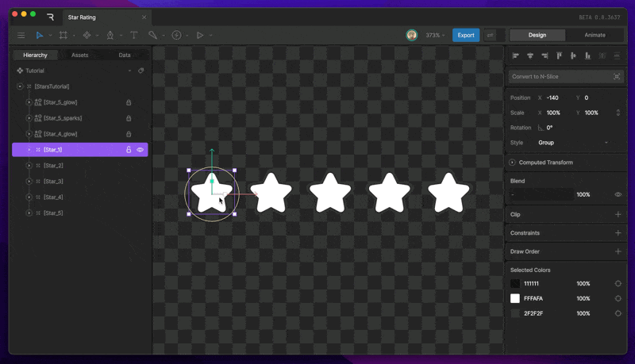Click the Export button
The height and width of the screenshot is (364, 635).
pyautogui.click(x=466, y=35)
